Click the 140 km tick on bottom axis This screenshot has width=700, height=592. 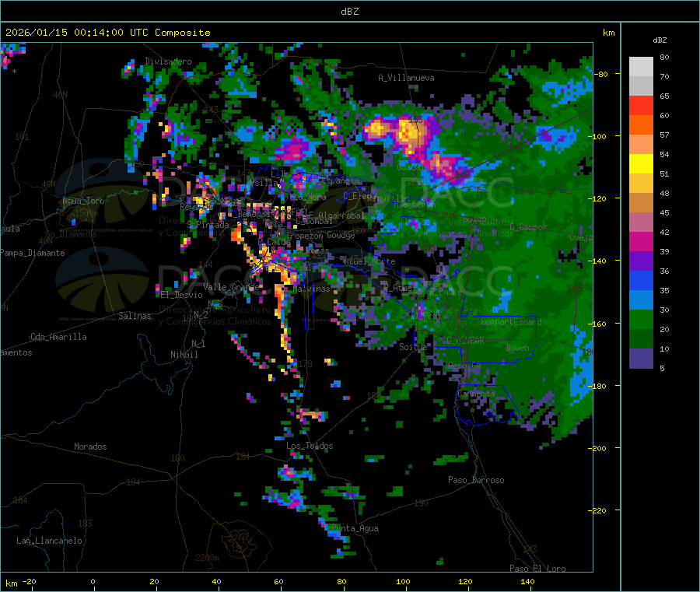point(527,581)
